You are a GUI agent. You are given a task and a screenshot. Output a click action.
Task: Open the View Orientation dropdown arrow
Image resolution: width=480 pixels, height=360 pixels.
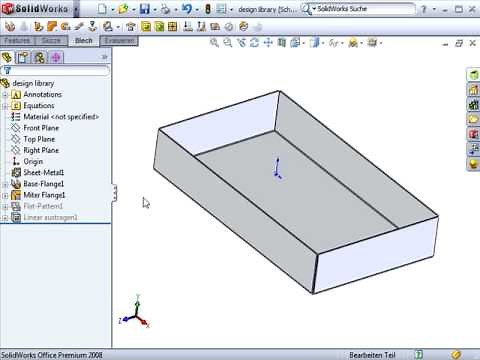(303, 43)
